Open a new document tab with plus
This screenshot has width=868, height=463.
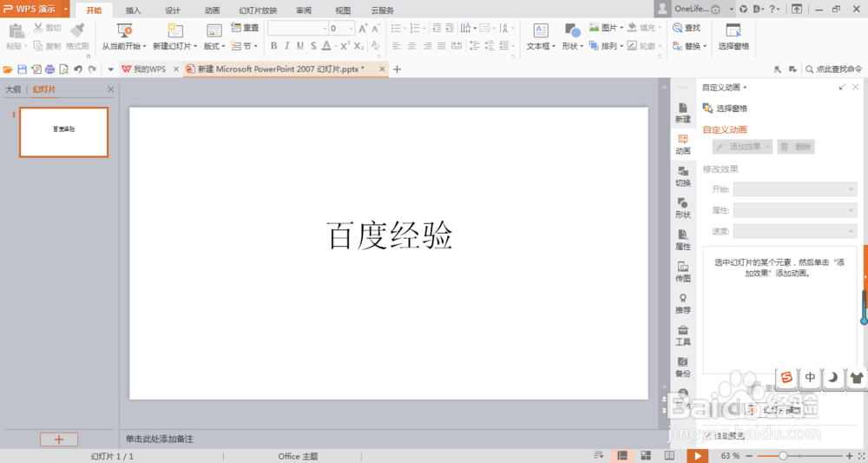coord(397,69)
